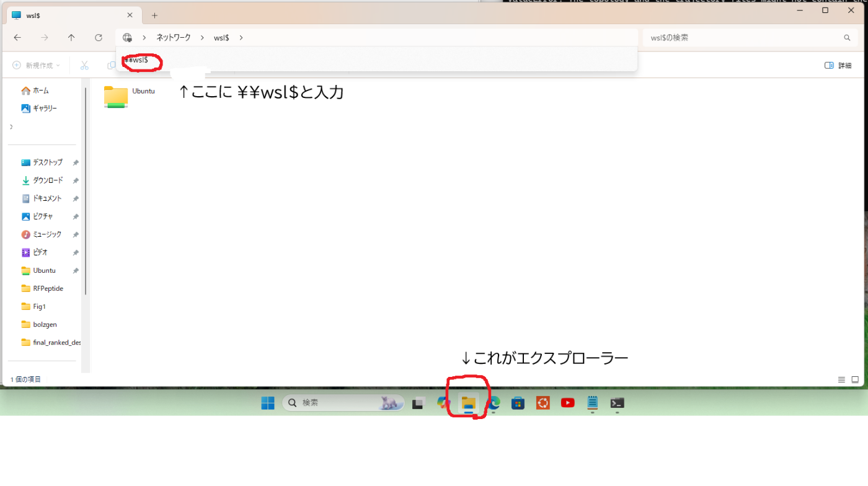The image size is (868, 486).
Task: Open Task View from taskbar
Action: pos(418,403)
